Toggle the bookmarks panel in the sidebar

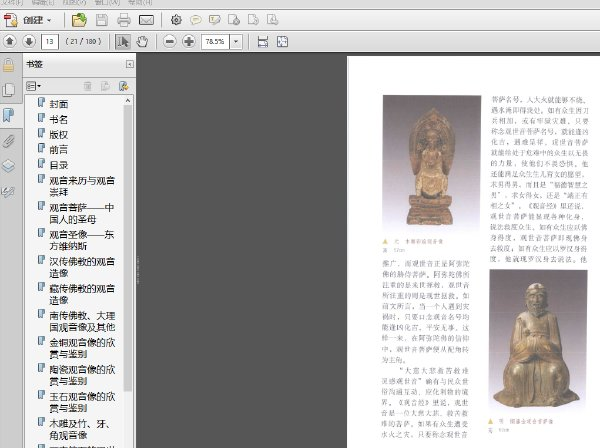click(x=8, y=115)
